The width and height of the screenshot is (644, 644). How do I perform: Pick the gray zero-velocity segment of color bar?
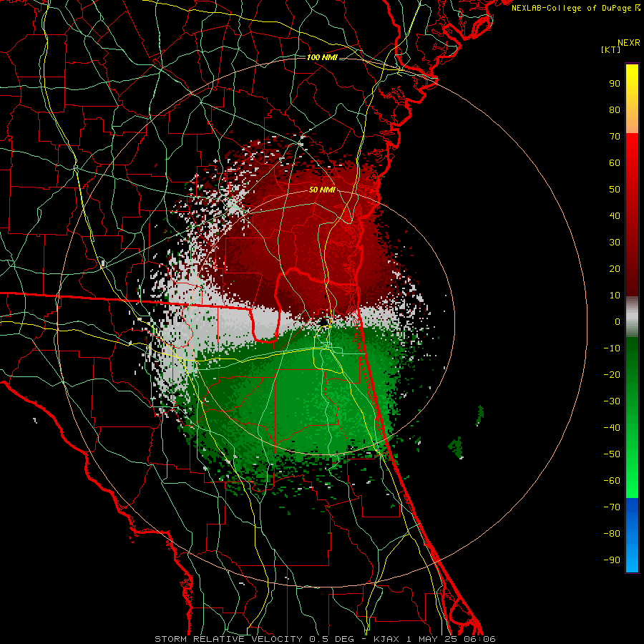(632, 317)
